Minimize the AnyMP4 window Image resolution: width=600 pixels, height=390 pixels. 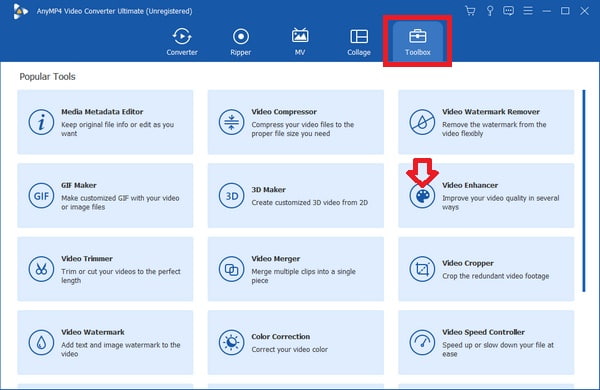click(547, 11)
